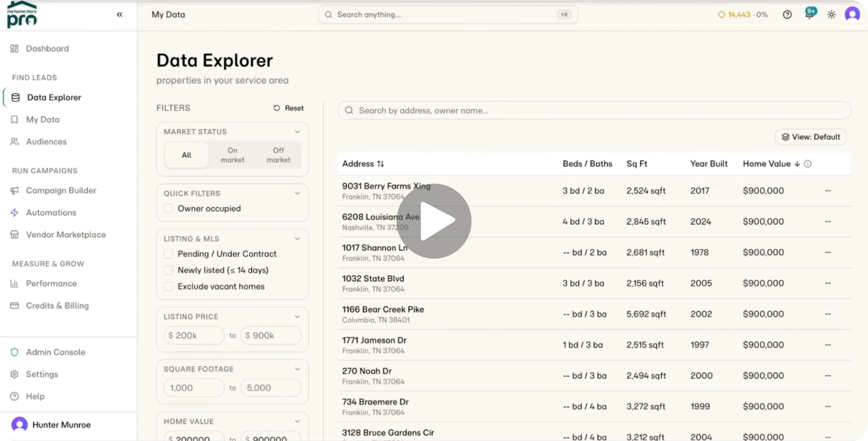868x441 pixels.
Task: Open notifications with 9+ badge
Action: (810, 14)
